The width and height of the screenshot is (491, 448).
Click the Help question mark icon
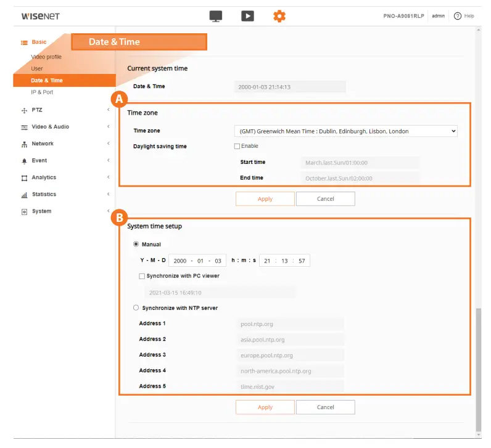(x=458, y=16)
